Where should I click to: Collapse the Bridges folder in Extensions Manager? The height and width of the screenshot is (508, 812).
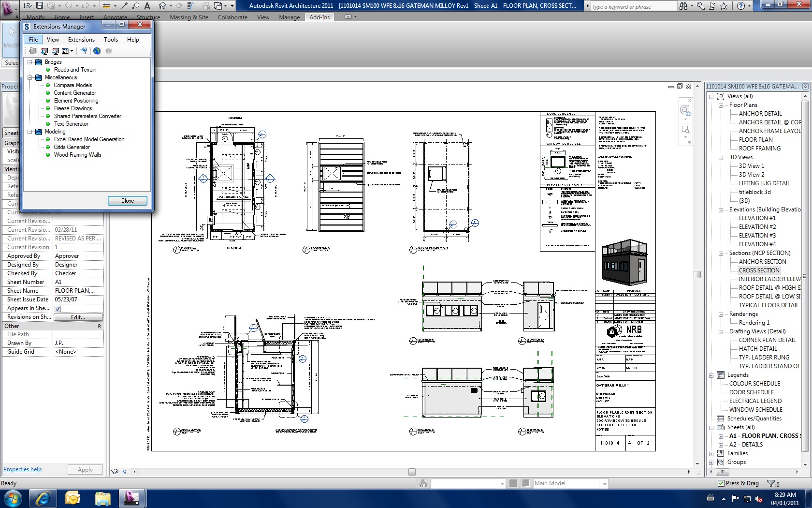[30, 62]
